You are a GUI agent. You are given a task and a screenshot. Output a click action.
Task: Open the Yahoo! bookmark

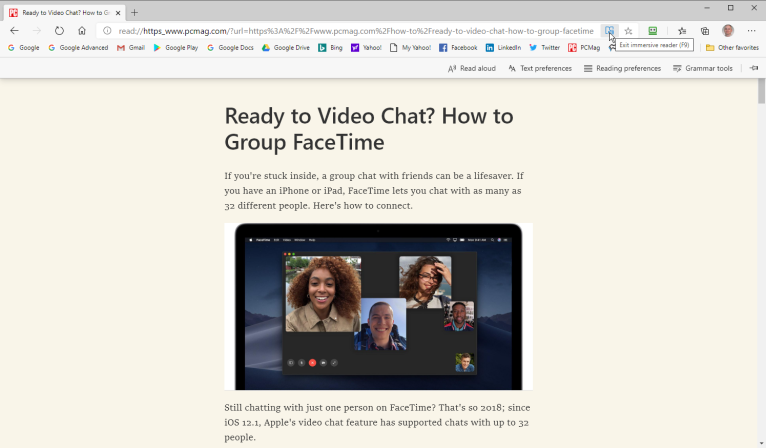pyautogui.click(x=366, y=47)
